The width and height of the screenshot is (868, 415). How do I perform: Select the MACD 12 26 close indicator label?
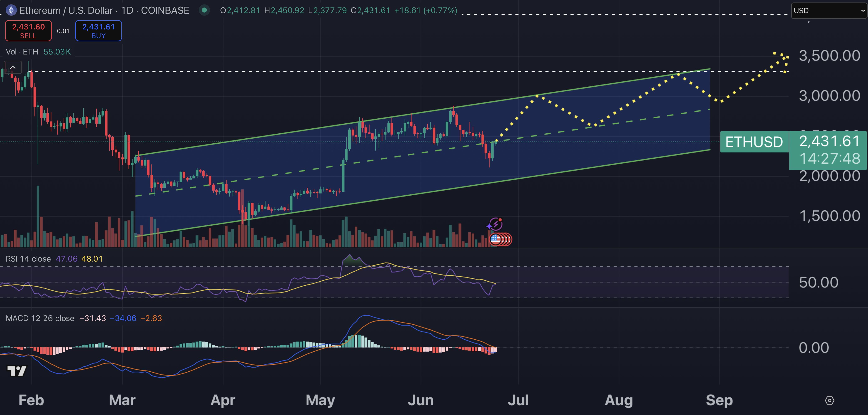[40, 318]
